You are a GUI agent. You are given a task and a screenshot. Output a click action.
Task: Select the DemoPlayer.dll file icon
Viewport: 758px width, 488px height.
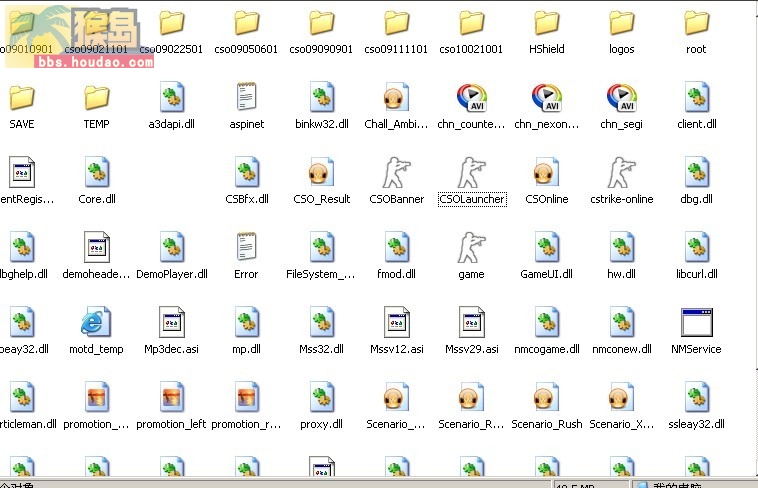[172, 248]
